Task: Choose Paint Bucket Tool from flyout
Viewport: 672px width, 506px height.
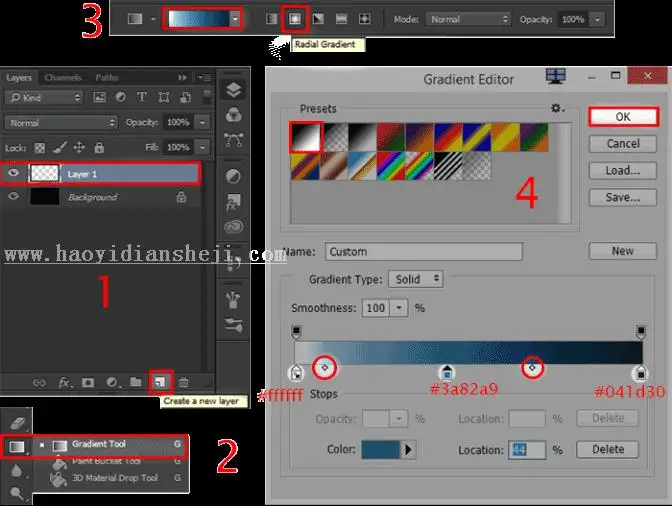Action: pyautogui.click(x=111, y=461)
